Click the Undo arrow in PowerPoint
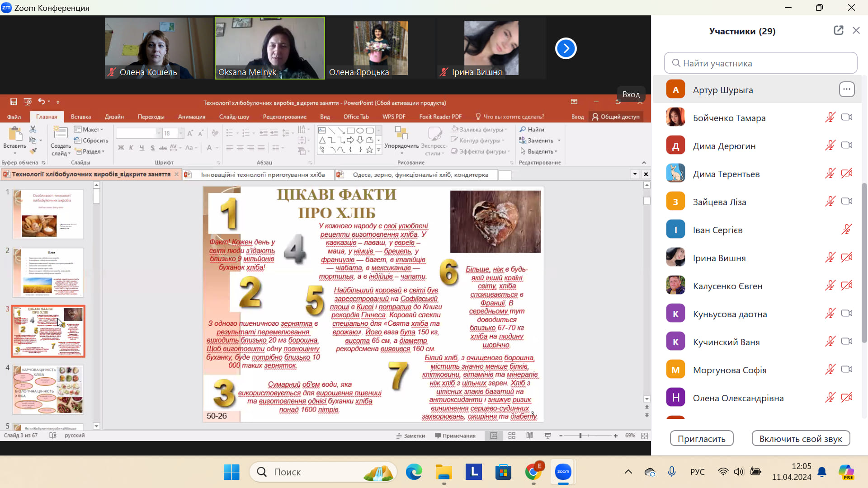This screenshot has width=868, height=488. pos(41,102)
